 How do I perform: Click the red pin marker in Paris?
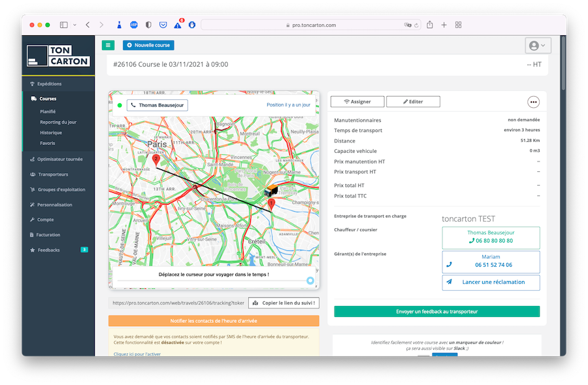pyautogui.click(x=155, y=159)
